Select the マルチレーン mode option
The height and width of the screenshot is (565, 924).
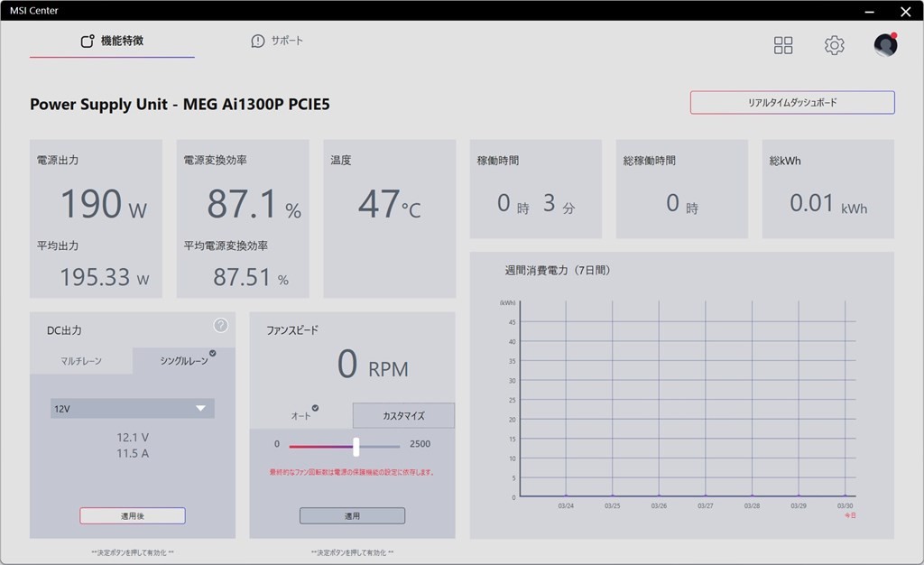(x=80, y=360)
